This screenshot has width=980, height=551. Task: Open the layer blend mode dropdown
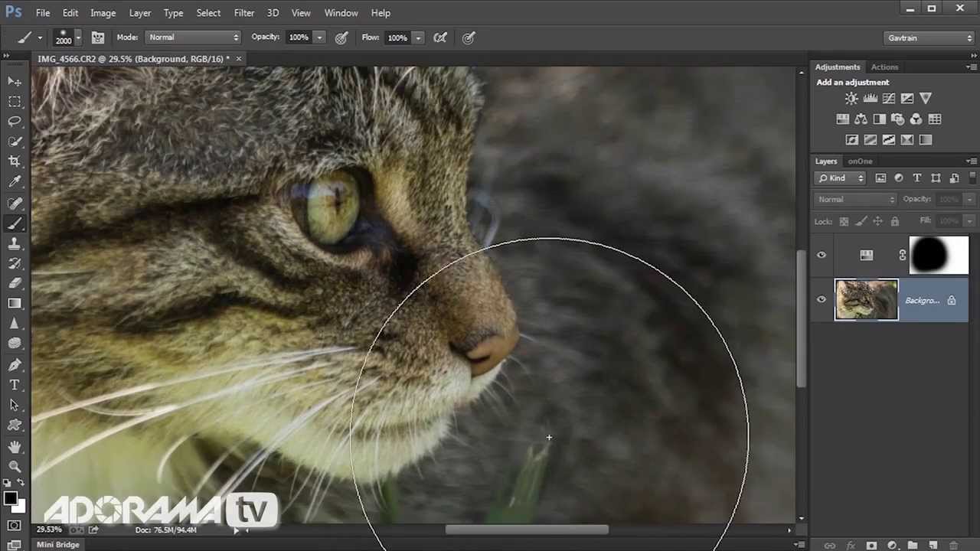coord(855,200)
